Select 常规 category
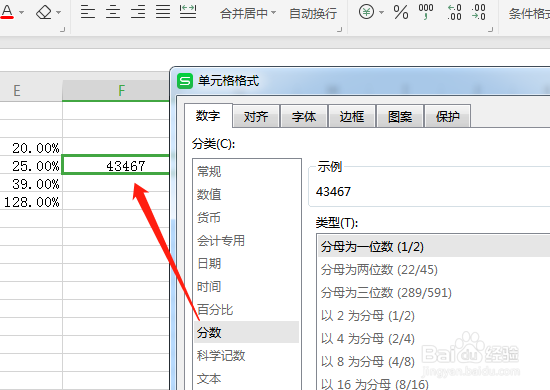 pyautogui.click(x=246, y=172)
